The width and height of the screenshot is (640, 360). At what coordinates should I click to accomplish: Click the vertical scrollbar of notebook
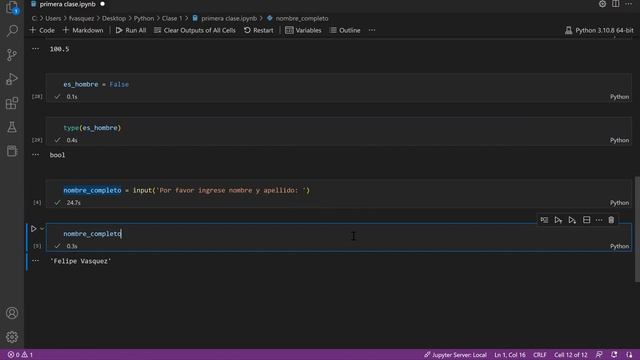[637, 229]
